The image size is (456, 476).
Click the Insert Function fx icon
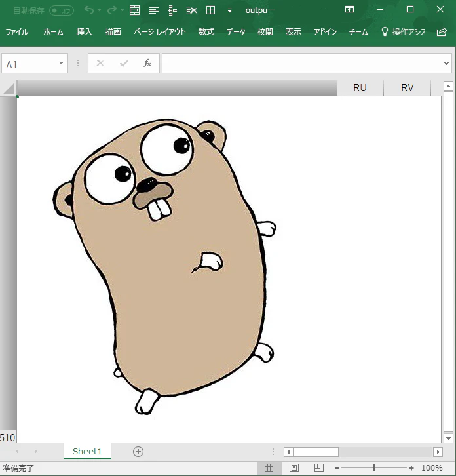pyautogui.click(x=147, y=63)
